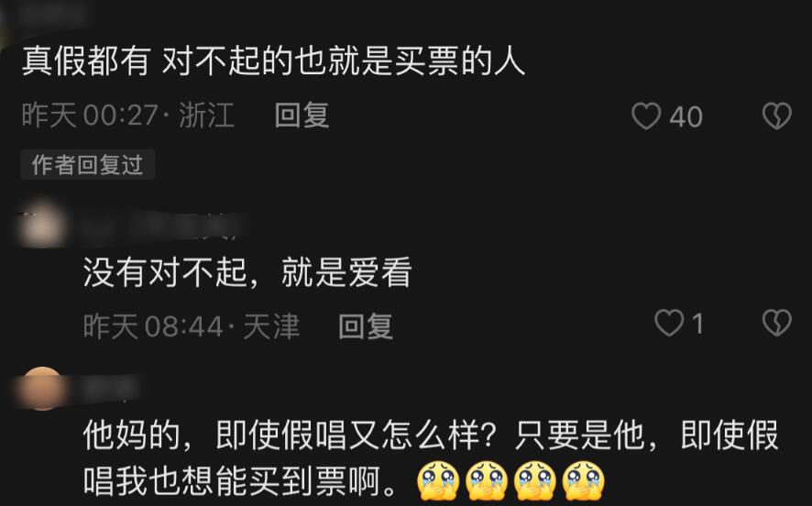Tap timestamp 昨天 08:44 · 天津

coord(192,326)
